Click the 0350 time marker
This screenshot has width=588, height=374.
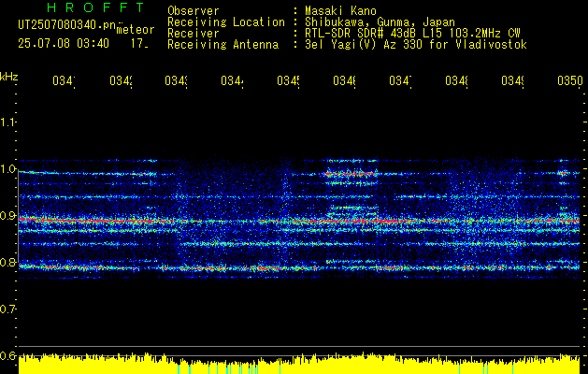[570, 80]
